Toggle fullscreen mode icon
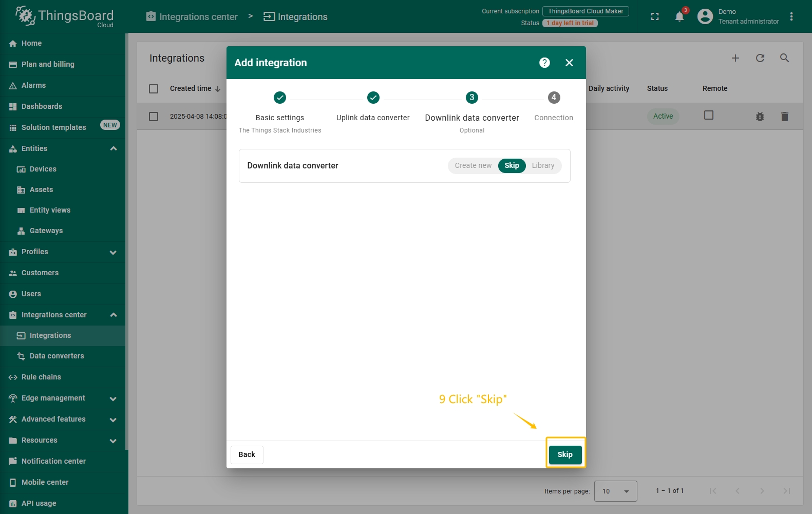The height and width of the screenshot is (514, 812). (654, 16)
